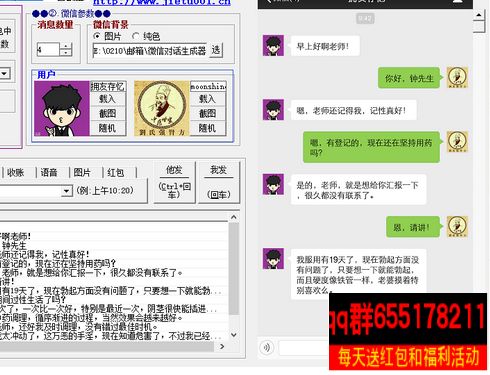The height and width of the screenshot is (375, 490).
Task: Click the doctor avatar next to the 你好，钟先生 bubble
Action: click(x=457, y=77)
